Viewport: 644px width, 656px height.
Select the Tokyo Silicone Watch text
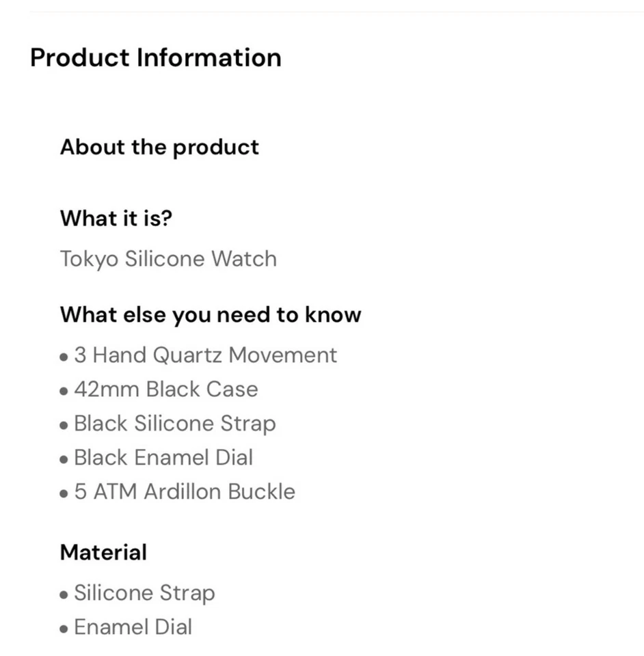(x=168, y=259)
